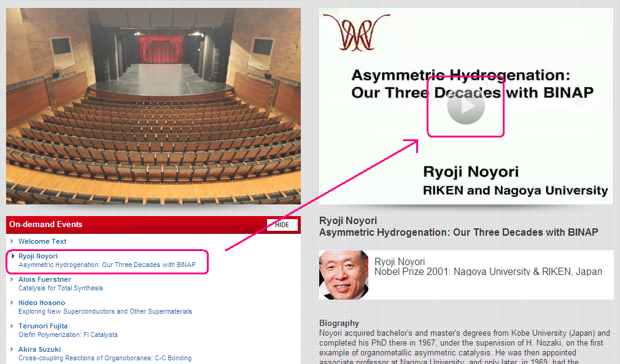This screenshot has width=620, height=364.
Task: Click the HIDE button in On-demand Events
Action: tap(282, 225)
